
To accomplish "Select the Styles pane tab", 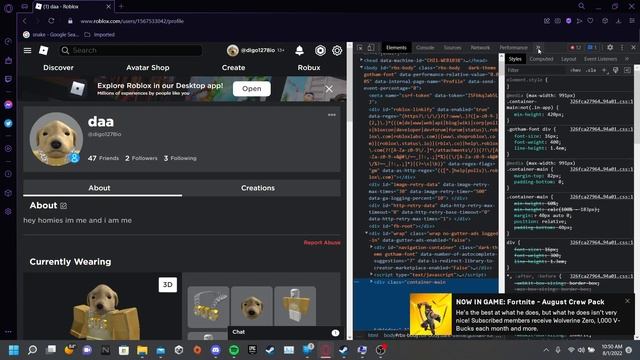I will pos(515,59).
